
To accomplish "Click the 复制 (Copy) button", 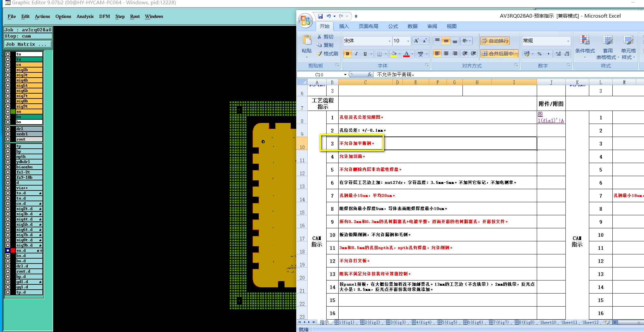I will pyautogui.click(x=325, y=45).
